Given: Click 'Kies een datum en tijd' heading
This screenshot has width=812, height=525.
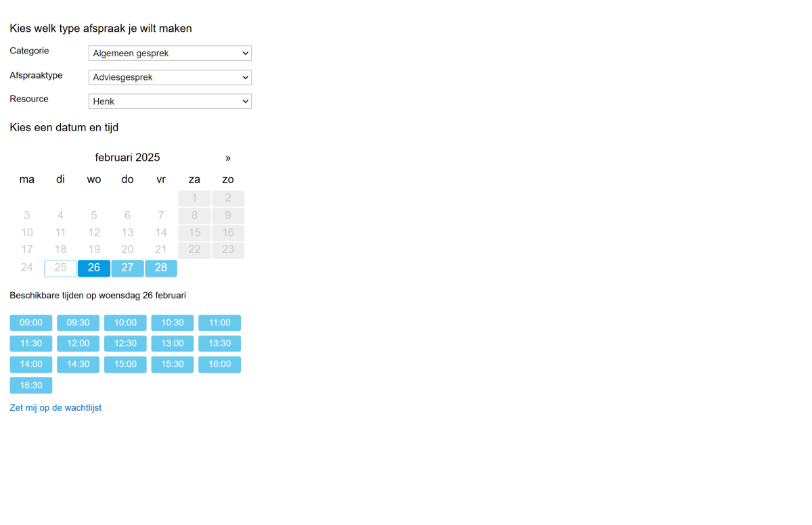Looking at the screenshot, I should (64, 127).
